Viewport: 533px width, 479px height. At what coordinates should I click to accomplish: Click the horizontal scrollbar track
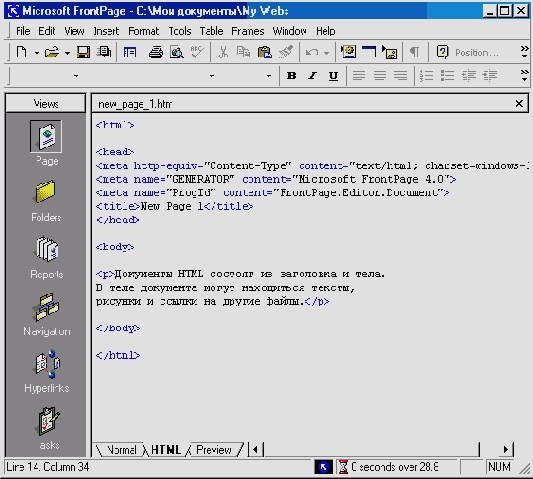pos(371,449)
